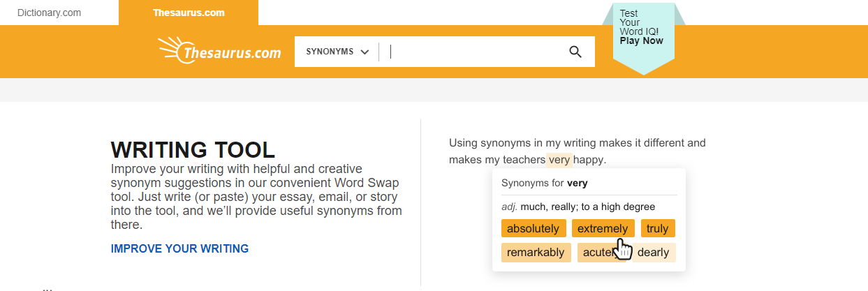Screen dimensions: 868x291
Task: Click the WRITING TOOL heading
Action: (193, 149)
